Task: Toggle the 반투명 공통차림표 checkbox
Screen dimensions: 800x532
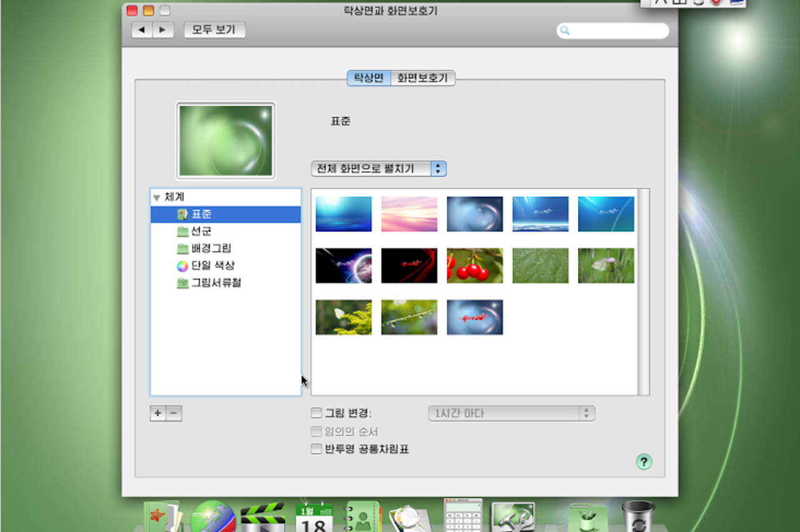Action: coord(317,449)
